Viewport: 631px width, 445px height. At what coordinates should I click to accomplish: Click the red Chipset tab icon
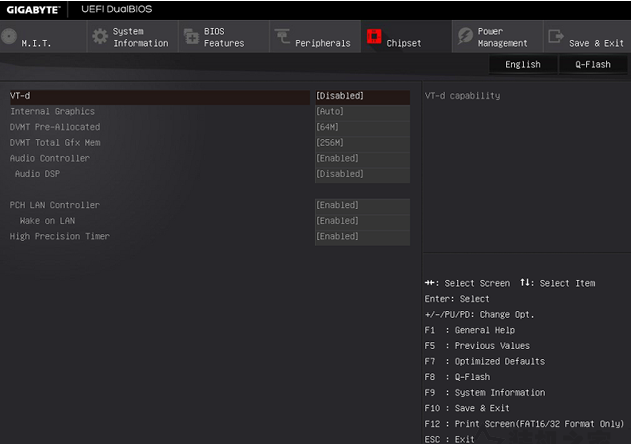pos(374,37)
